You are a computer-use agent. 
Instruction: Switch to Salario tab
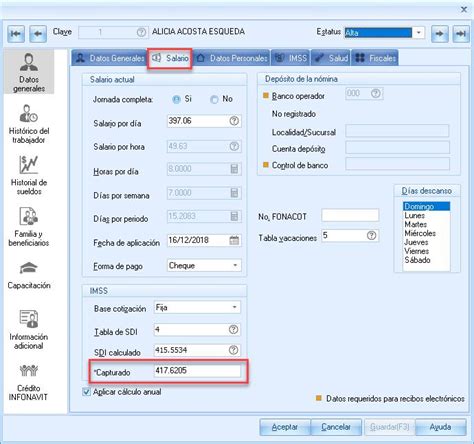tap(170, 59)
